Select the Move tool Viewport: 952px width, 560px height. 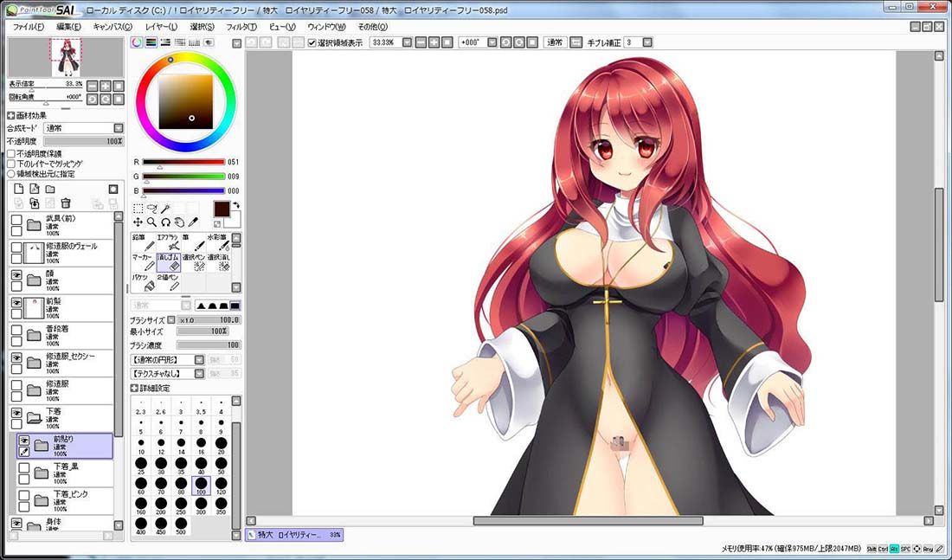(138, 222)
